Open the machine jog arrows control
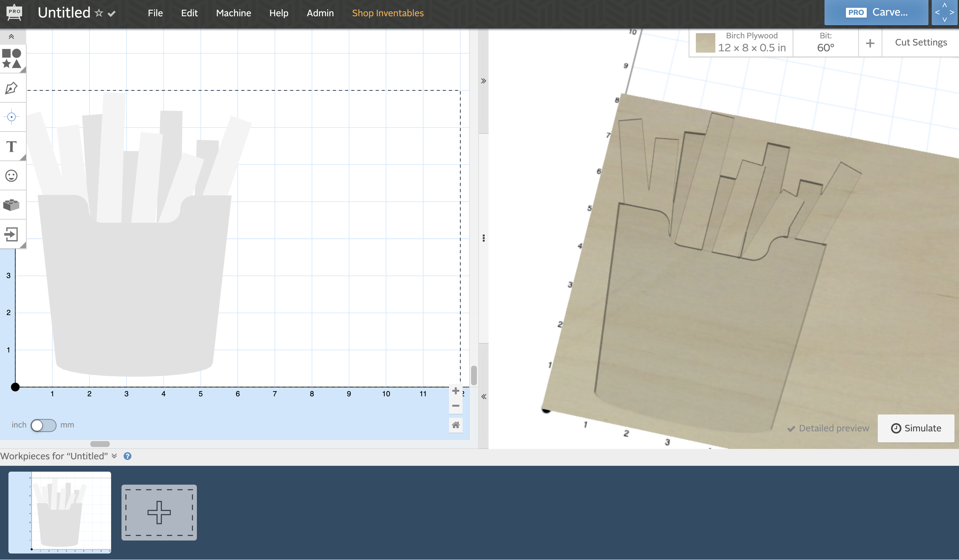The width and height of the screenshot is (959, 560). pos(944,13)
